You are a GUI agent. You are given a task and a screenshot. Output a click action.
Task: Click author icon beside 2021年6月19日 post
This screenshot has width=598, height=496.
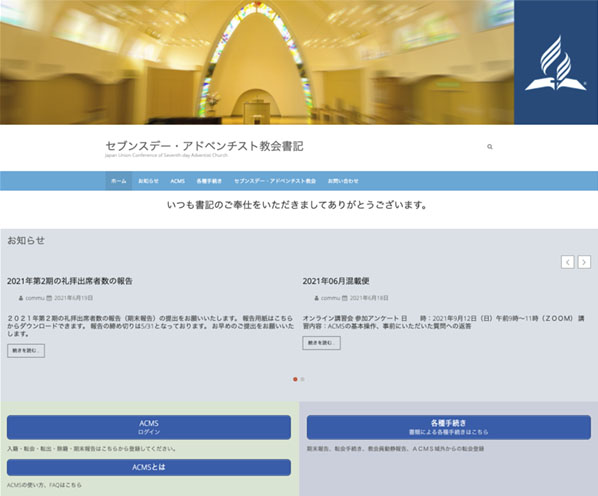pos(21,298)
